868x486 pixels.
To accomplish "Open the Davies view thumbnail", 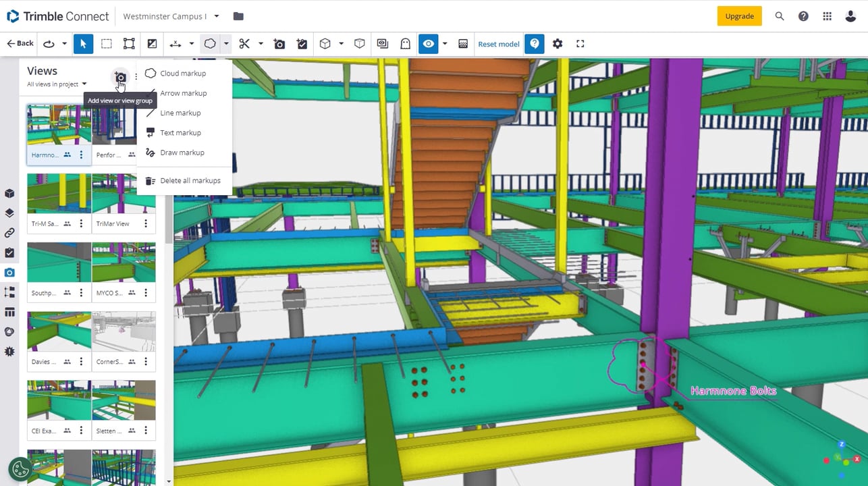I will pyautogui.click(x=59, y=331).
